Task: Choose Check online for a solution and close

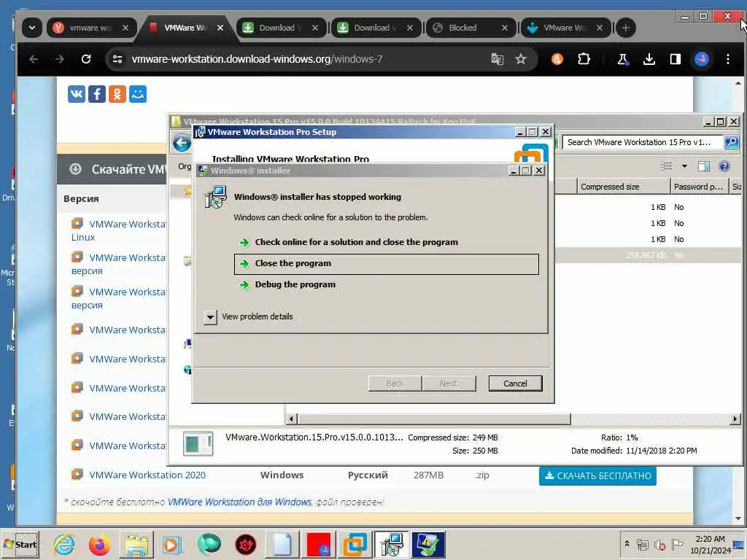Action: [x=356, y=242]
